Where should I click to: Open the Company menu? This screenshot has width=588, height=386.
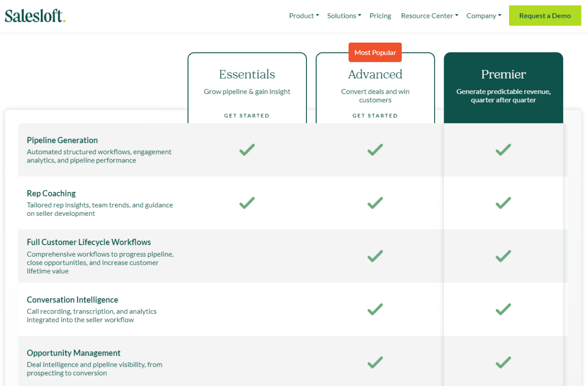click(483, 16)
